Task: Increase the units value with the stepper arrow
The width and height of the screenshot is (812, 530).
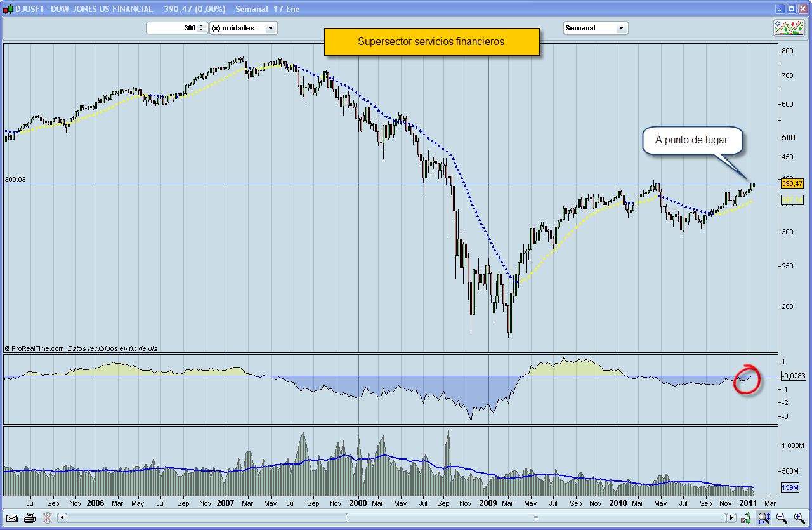Action: [202, 26]
